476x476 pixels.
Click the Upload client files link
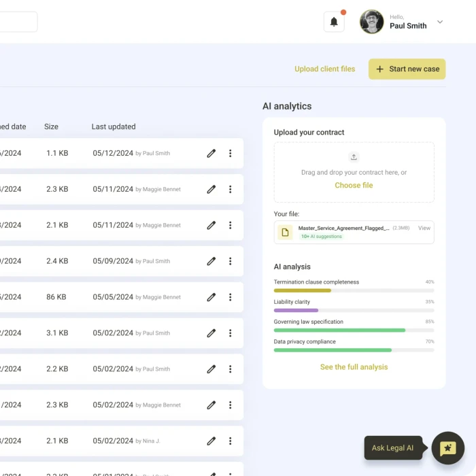(324, 69)
